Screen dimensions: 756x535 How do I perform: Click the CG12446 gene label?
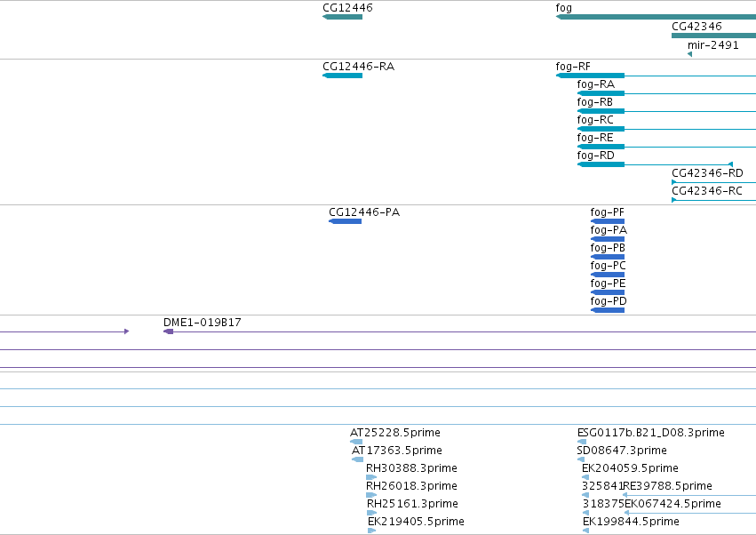[x=347, y=8]
